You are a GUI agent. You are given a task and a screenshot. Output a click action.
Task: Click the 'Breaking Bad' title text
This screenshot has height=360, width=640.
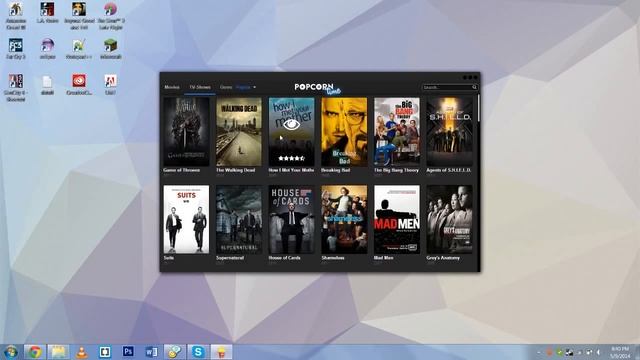[336, 170]
